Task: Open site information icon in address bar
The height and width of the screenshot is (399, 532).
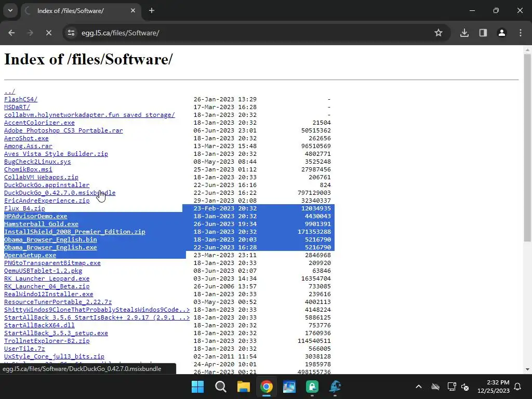Action: [x=71, y=33]
